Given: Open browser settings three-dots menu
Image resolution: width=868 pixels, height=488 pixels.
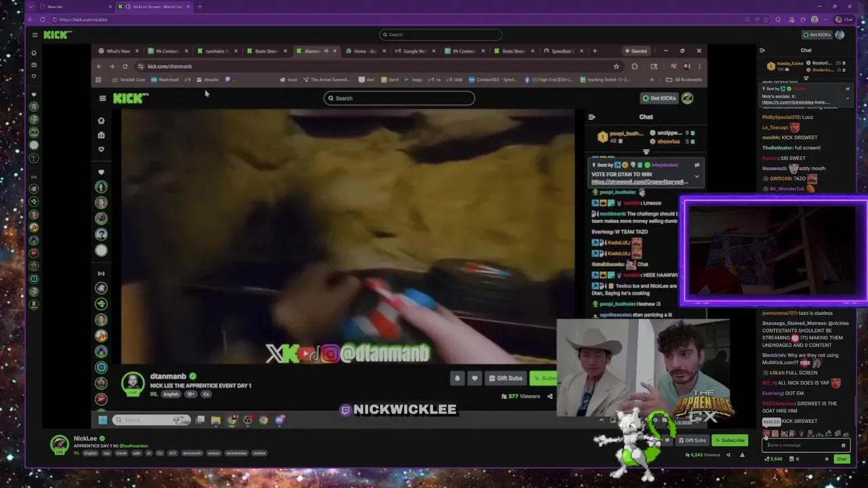Looking at the screenshot, I should [x=826, y=20].
